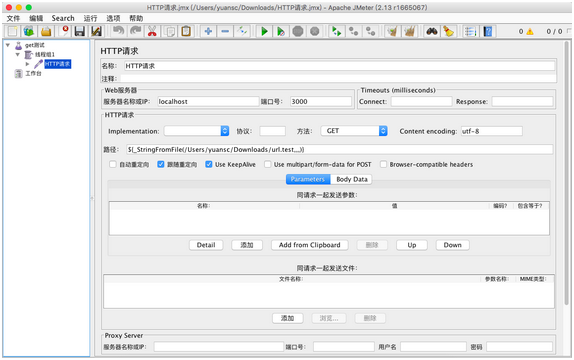Click the Redo arrow icon
Image resolution: width=574 pixels, height=360 pixels.
click(135, 31)
